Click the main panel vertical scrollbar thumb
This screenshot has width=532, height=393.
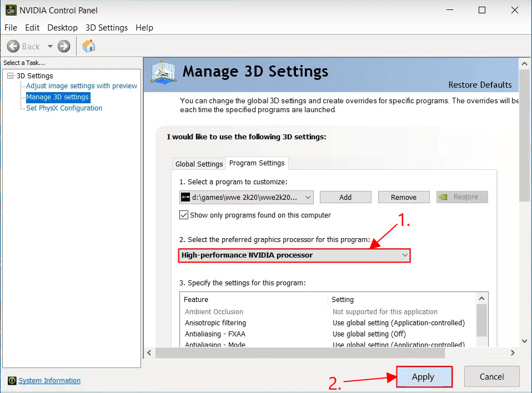coord(524,135)
